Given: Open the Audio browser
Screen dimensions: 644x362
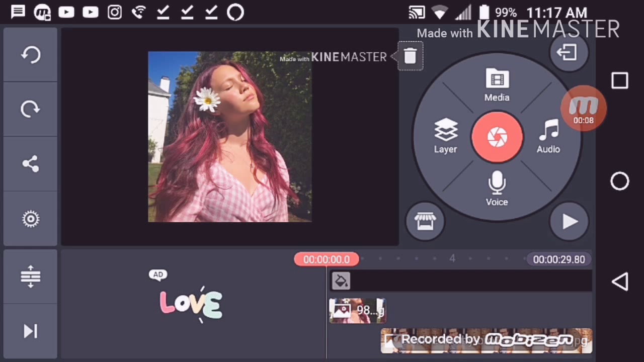Looking at the screenshot, I should pos(548,136).
